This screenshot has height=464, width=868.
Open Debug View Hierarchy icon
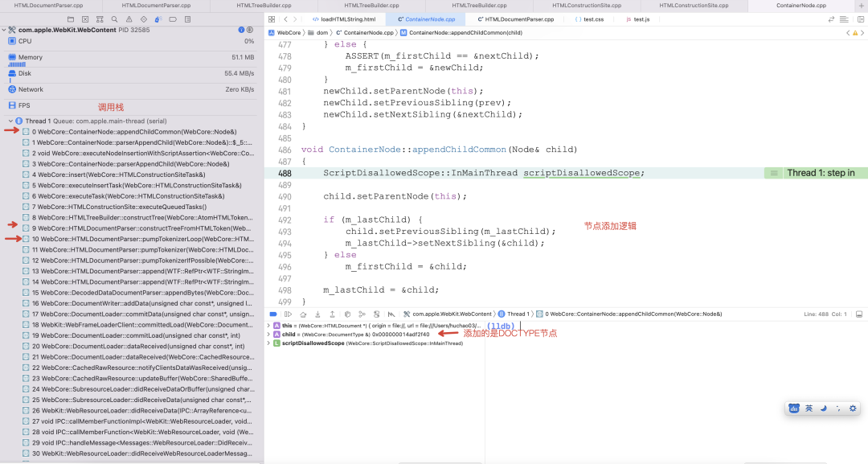(x=347, y=314)
